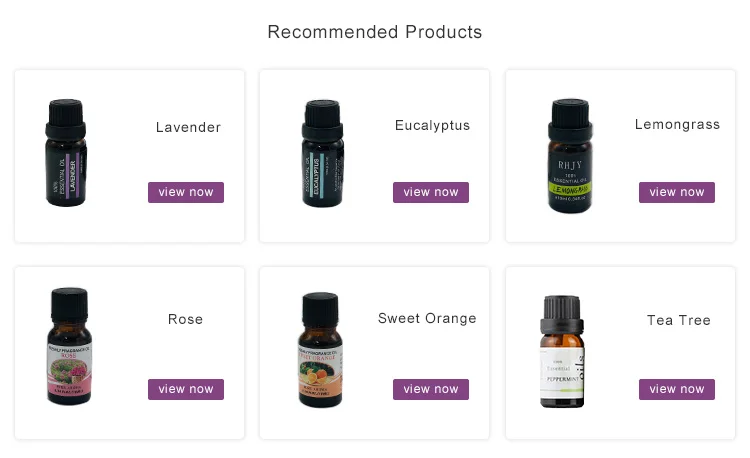This screenshot has width=750, height=458.
Task: Open the Sweet Orange product title
Action: tap(427, 318)
